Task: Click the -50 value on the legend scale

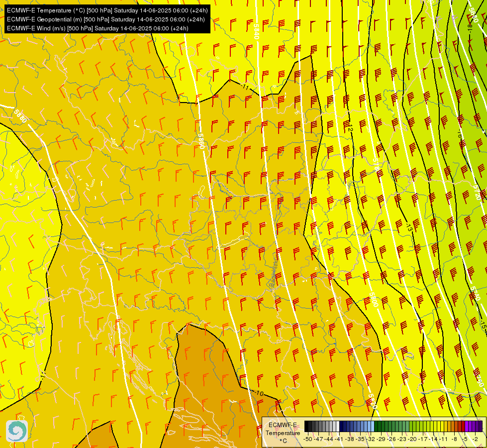Action: 308,439
